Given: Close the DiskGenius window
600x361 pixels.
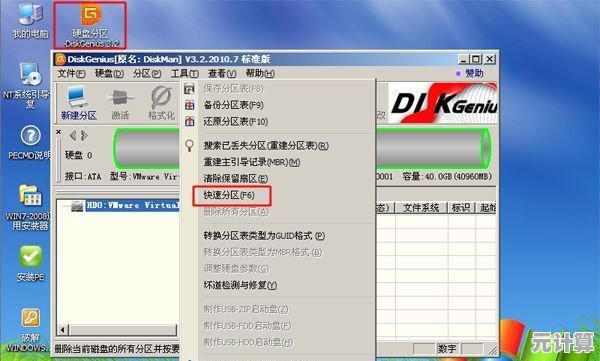Looking at the screenshot, I should [489, 59].
